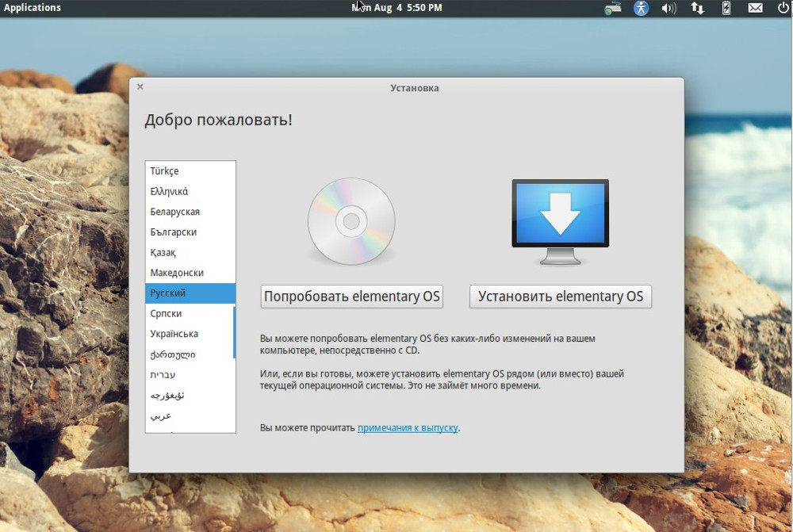Open the sound volume indicator

(668, 8)
